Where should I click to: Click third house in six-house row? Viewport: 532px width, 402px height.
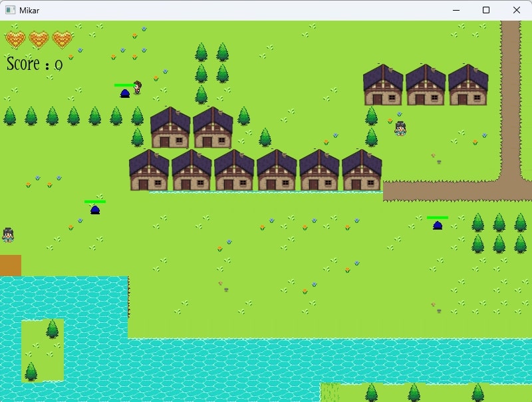[x=234, y=170]
